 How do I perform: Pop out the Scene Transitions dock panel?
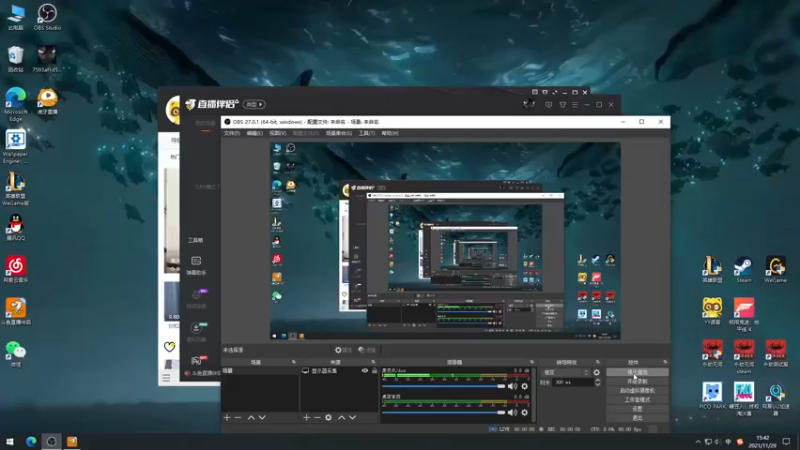pos(598,362)
